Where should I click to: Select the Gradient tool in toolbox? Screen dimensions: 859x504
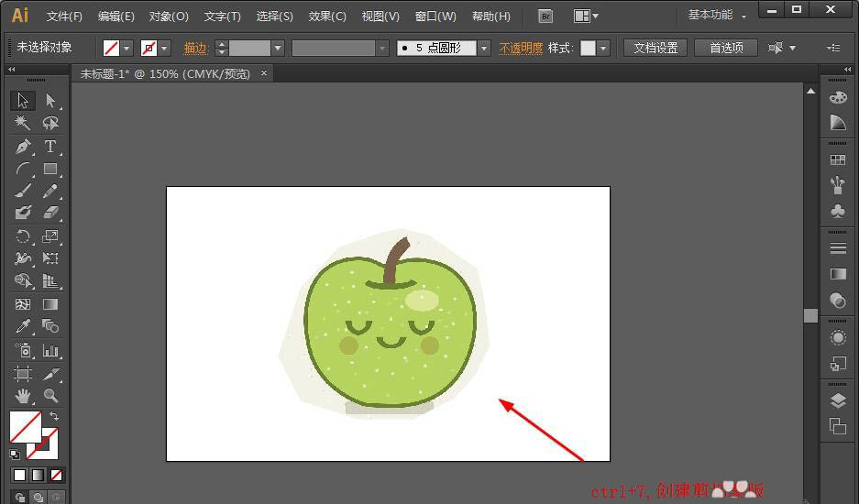(50, 304)
